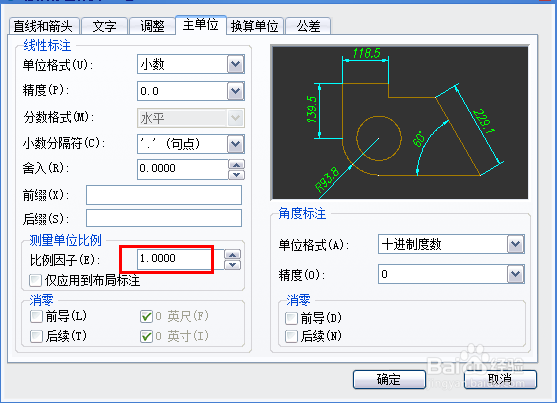
Task: Click the dimension preview image
Action: (400, 122)
